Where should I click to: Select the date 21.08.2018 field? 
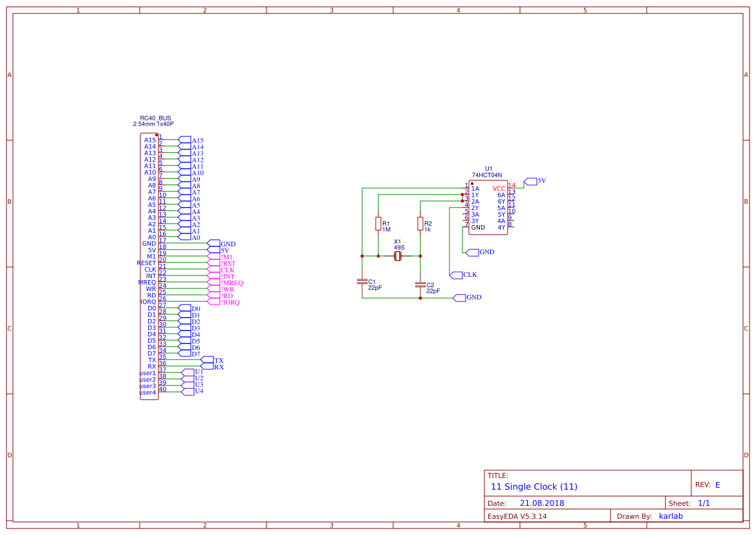(x=543, y=503)
